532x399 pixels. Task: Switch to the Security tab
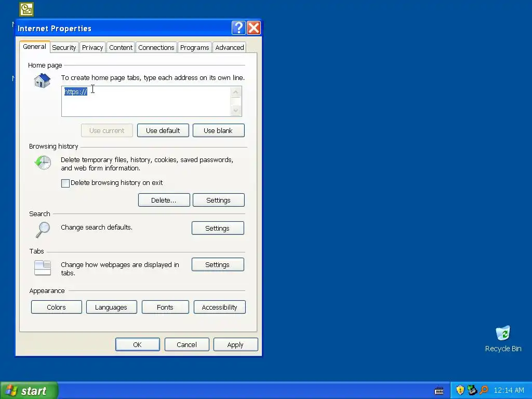(x=64, y=47)
